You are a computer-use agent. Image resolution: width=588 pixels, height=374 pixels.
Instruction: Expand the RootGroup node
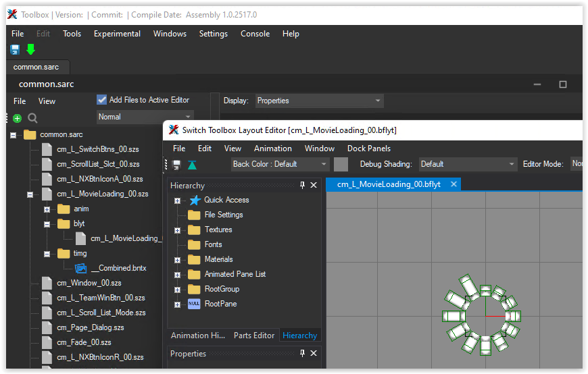pos(177,290)
